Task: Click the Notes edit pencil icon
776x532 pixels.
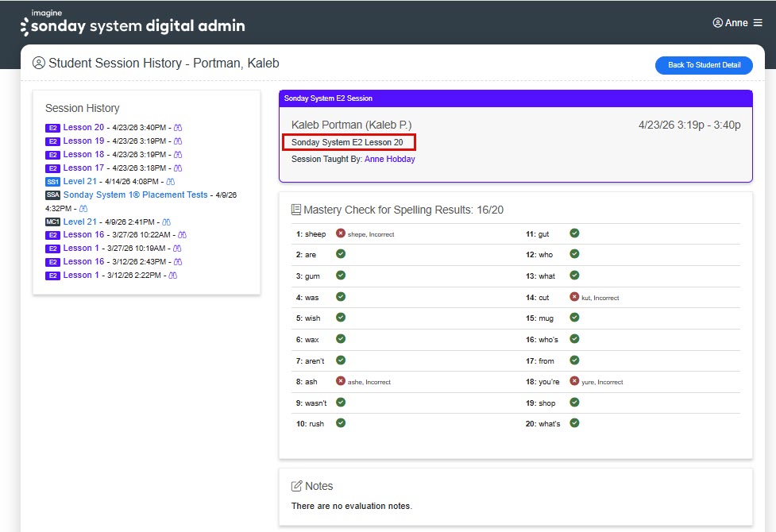Action: coord(296,486)
